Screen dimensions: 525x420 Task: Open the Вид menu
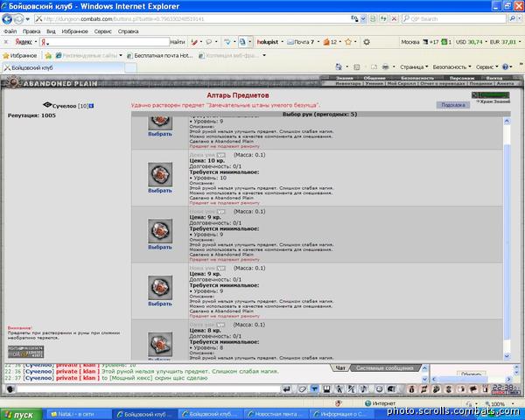pos(51,31)
